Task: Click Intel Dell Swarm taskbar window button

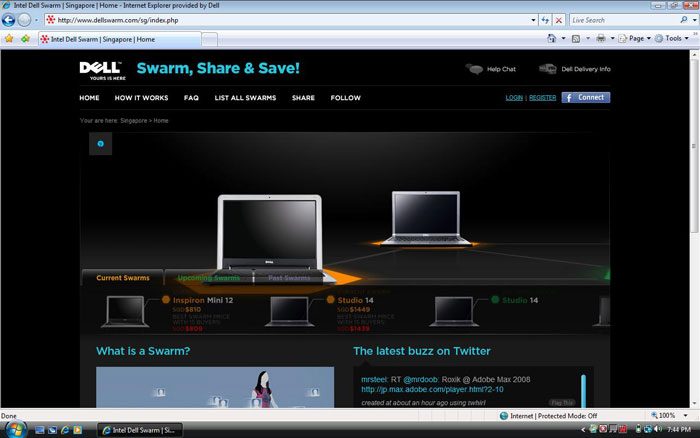Action: (x=140, y=430)
